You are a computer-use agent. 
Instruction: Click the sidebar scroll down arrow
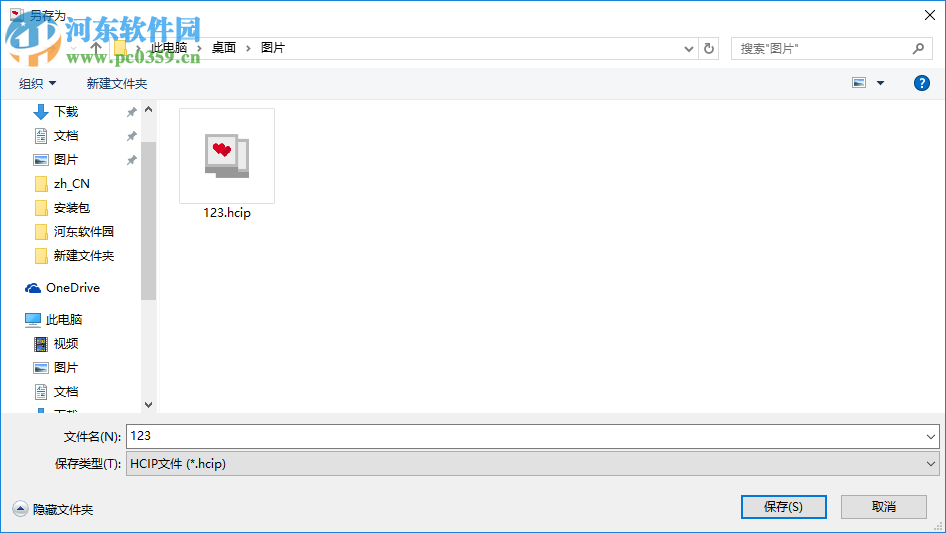point(148,405)
